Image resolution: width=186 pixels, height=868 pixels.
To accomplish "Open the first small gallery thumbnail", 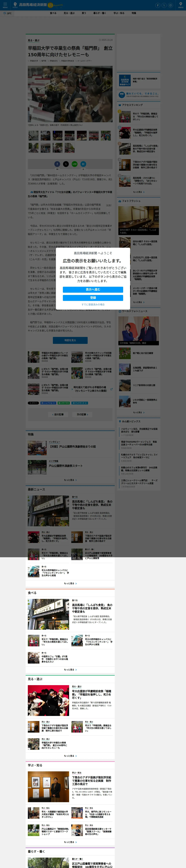I will tap(33, 135).
